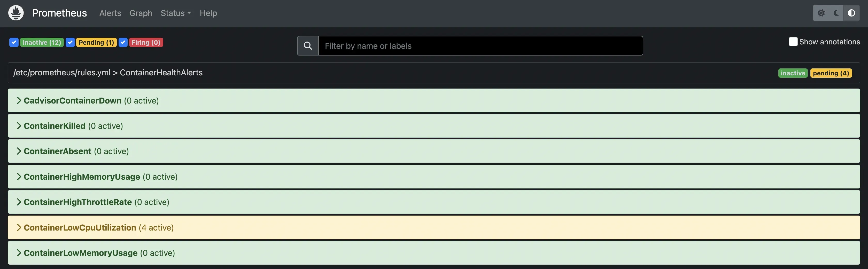Toggle the Pending (1) checkbox

(70, 42)
